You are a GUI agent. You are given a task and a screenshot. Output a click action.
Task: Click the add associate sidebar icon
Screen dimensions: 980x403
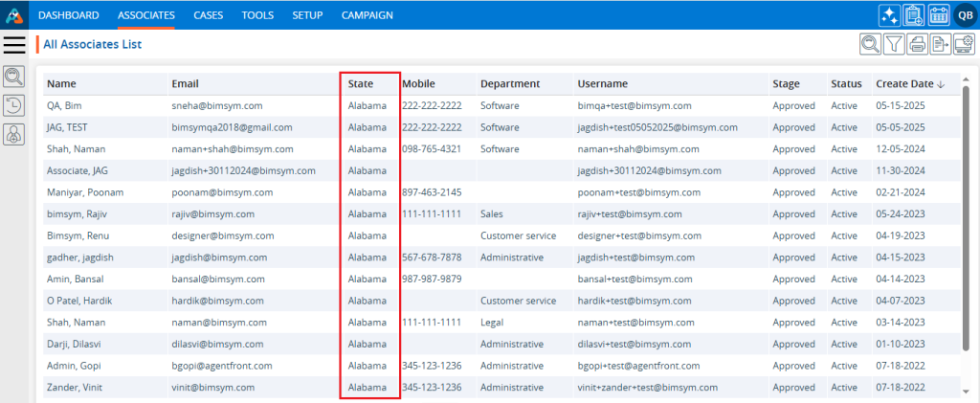(x=14, y=136)
